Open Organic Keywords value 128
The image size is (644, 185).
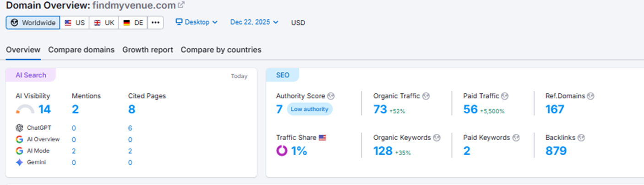[383, 151]
